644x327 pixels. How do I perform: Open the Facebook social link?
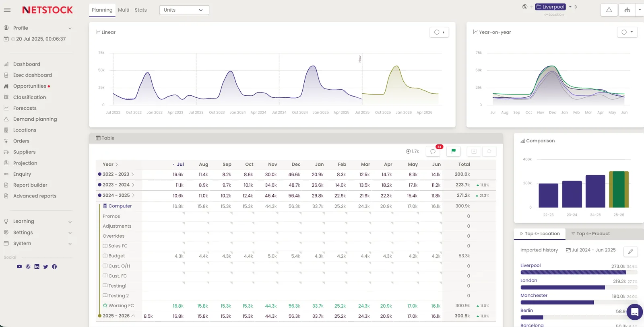54,267
